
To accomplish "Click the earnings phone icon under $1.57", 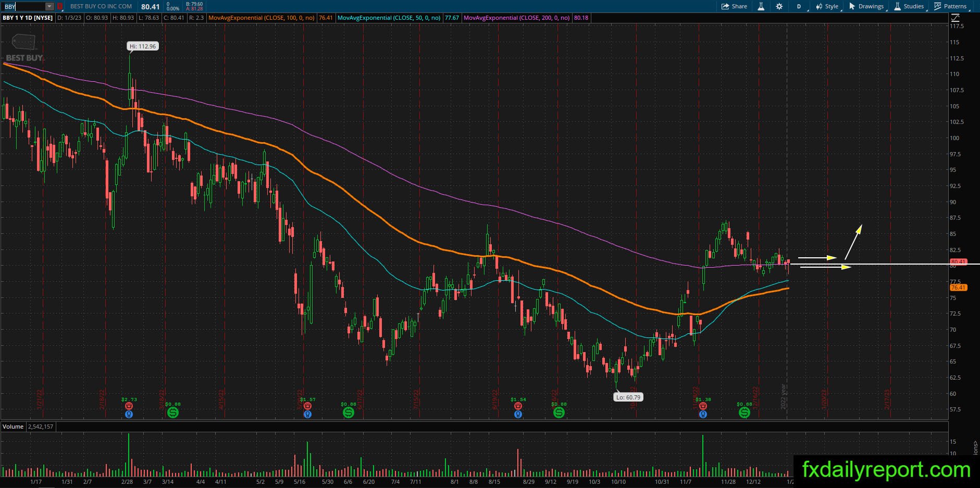I will click(x=307, y=406).
